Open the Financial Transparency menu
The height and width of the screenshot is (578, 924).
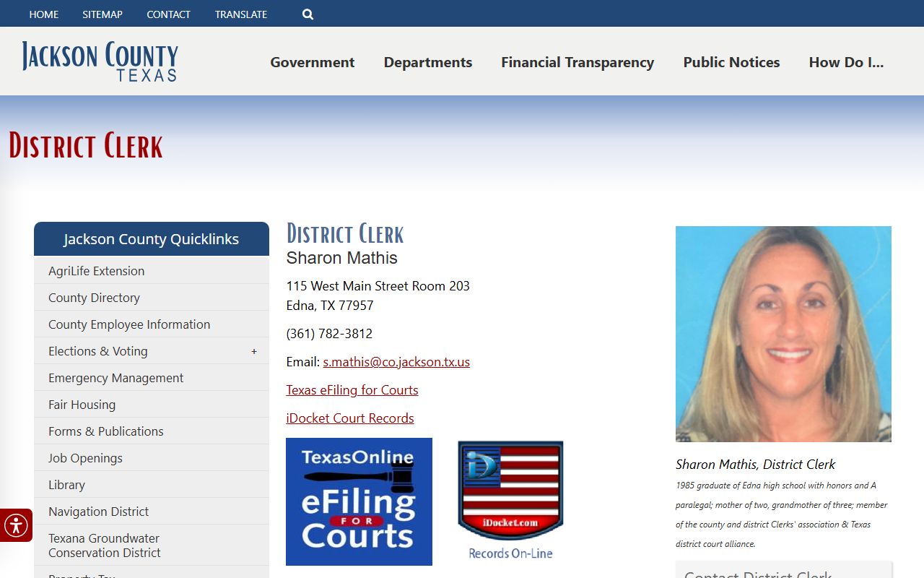(577, 62)
